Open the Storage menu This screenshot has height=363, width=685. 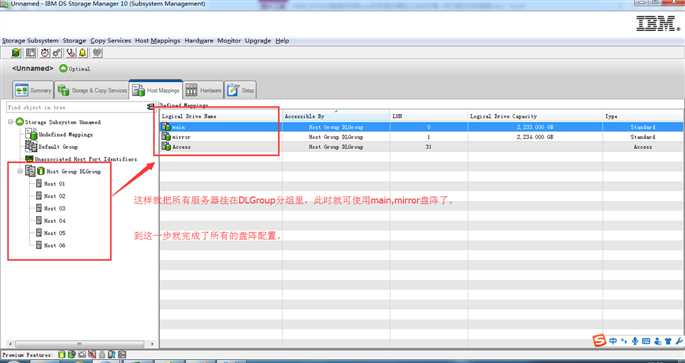pyautogui.click(x=74, y=41)
